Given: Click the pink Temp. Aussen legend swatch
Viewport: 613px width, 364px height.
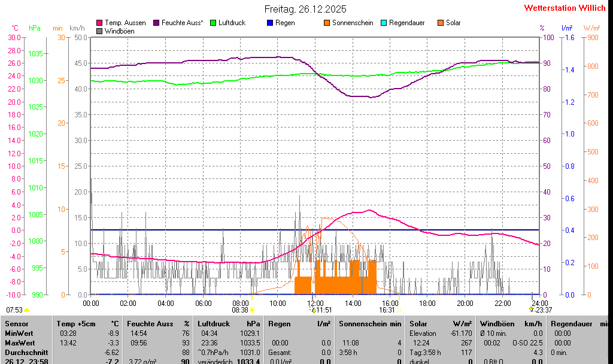Looking at the screenshot, I should tap(99, 23).
